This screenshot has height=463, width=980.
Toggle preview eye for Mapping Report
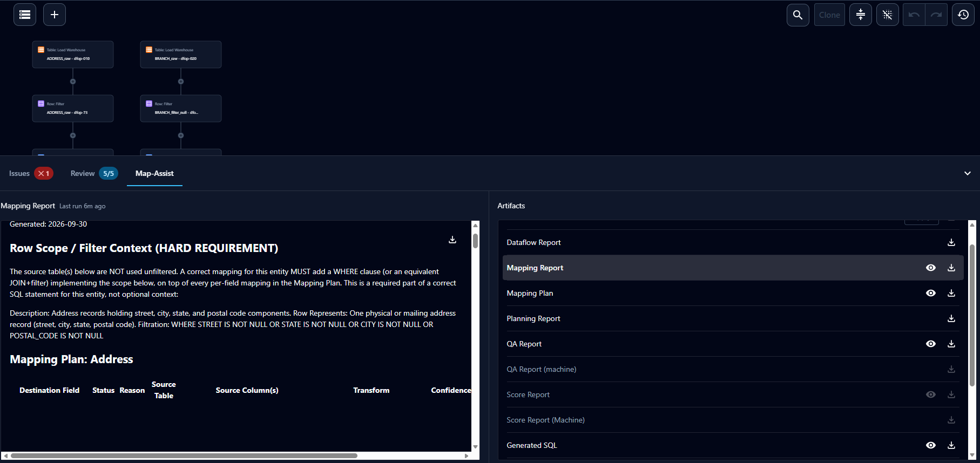931,268
